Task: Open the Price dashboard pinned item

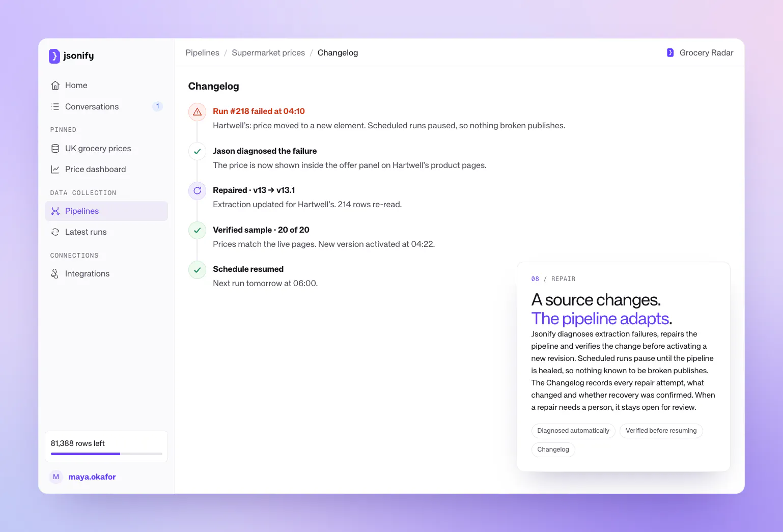Action: point(106,170)
